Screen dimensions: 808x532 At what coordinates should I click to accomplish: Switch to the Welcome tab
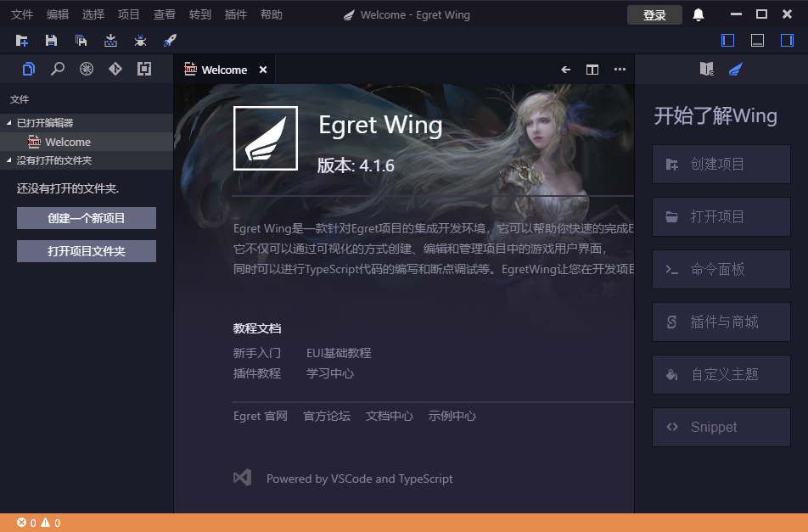click(224, 70)
